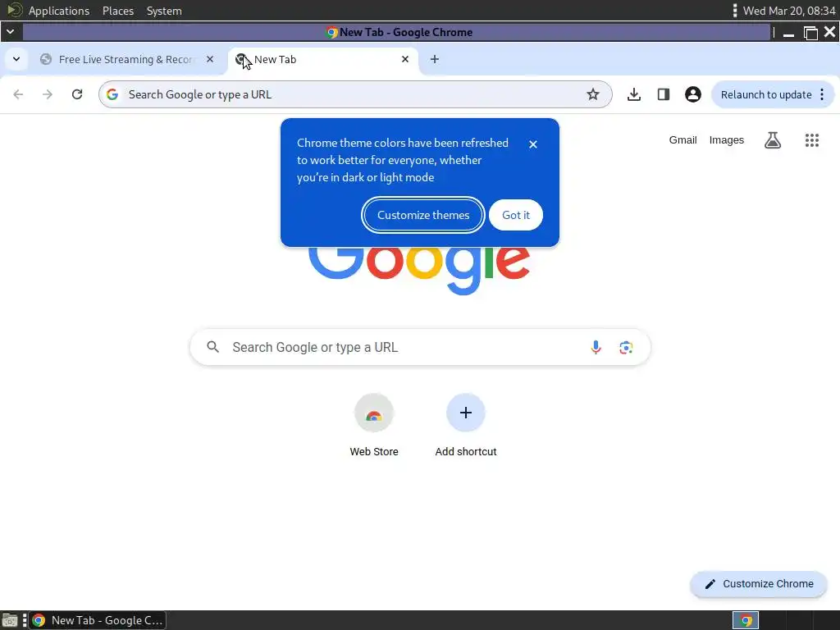840x630 pixels.
Task: Click the Got it button
Action: [x=515, y=215]
